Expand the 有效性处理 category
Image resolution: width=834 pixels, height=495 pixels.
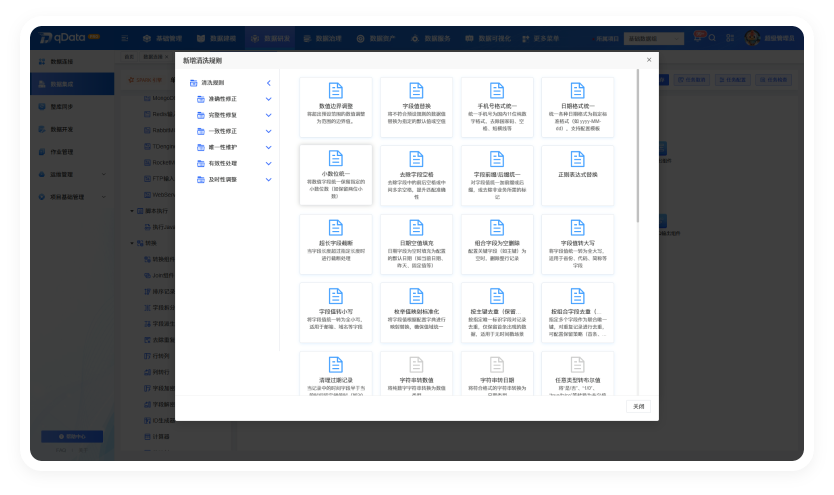(x=269, y=164)
